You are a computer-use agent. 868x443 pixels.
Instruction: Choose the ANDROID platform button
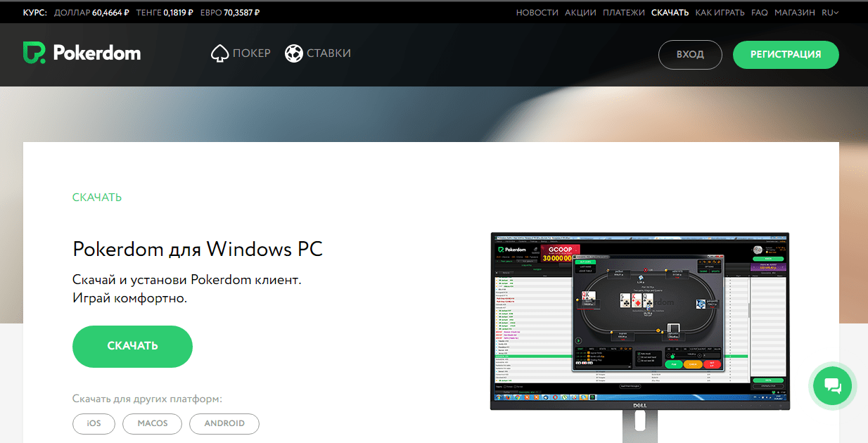click(224, 423)
